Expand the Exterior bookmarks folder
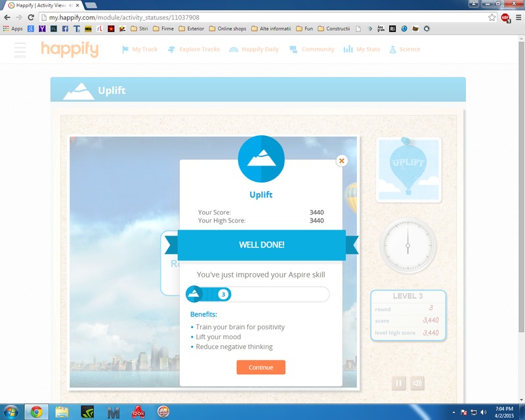 pyautogui.click(x=191, y=29)
